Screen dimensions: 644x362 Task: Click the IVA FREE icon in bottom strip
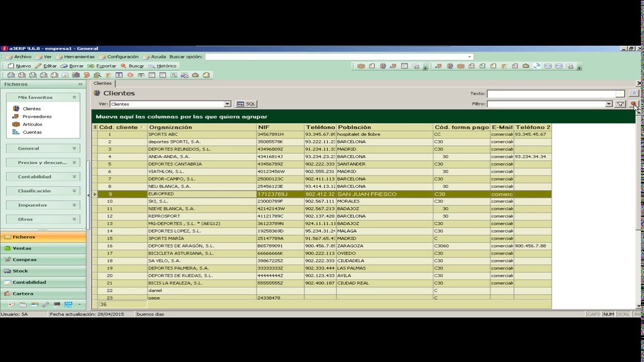click(68, 305)
